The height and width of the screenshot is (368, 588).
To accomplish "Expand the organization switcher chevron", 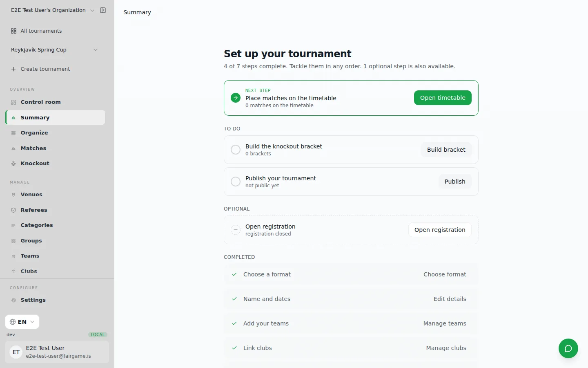I will tap(92, 10).
